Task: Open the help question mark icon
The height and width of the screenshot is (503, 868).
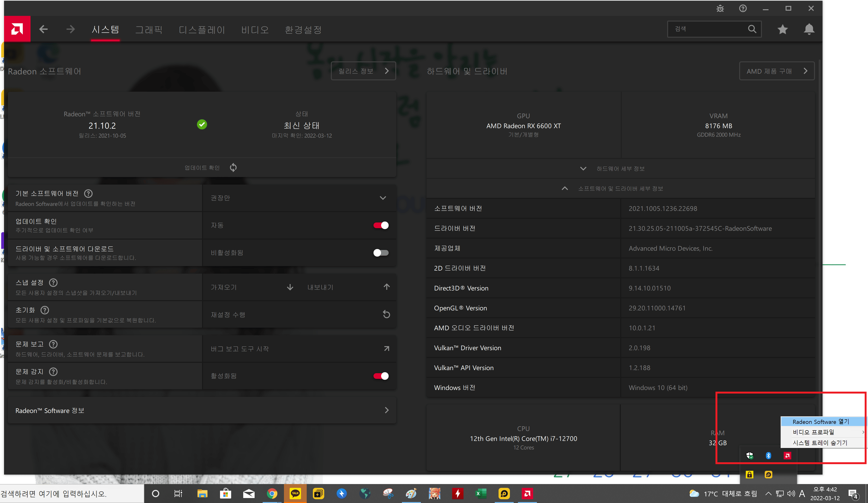Action: [743, 9]
